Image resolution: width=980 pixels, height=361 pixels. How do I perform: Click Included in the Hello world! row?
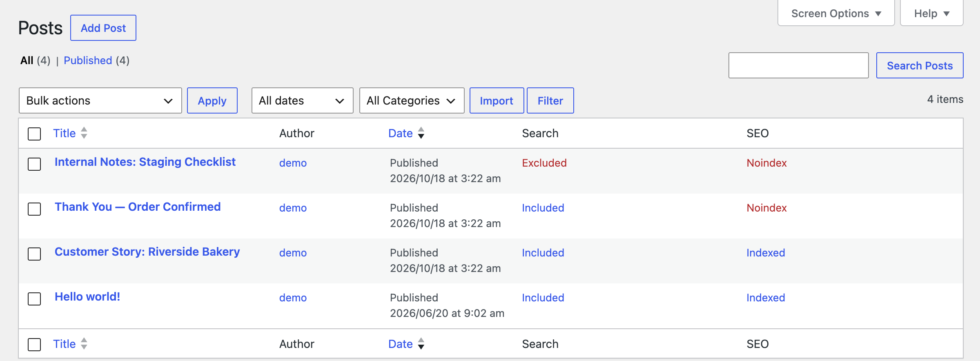(x=543, y=298)
